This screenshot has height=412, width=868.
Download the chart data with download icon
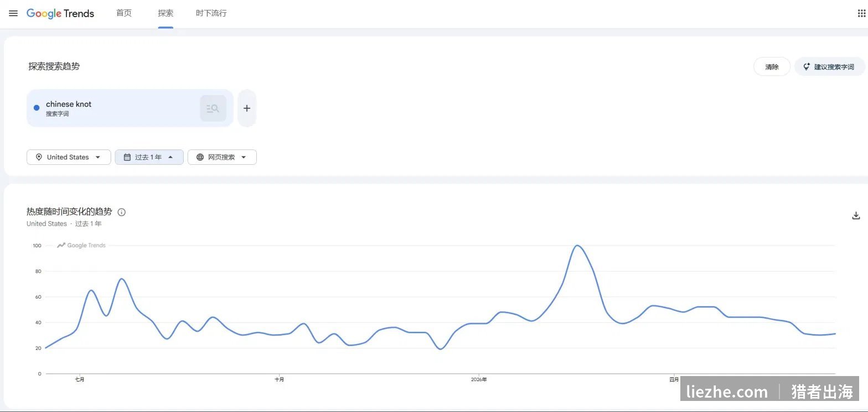[x=856, y=216]
